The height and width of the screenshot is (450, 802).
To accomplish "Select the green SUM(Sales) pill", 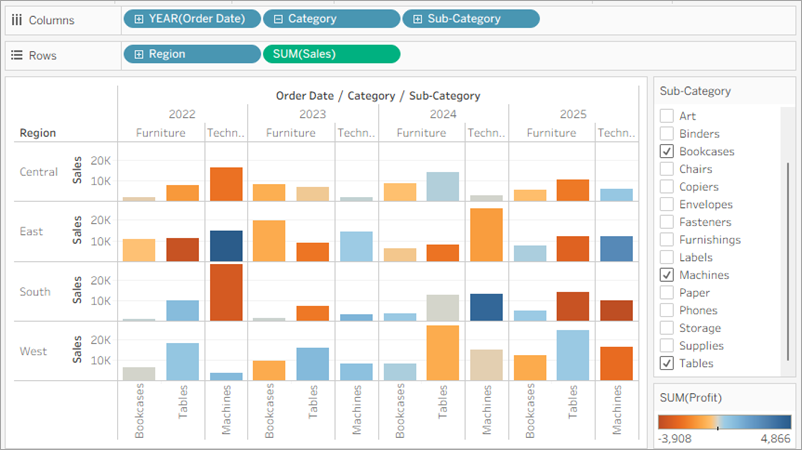I will 330,55.
